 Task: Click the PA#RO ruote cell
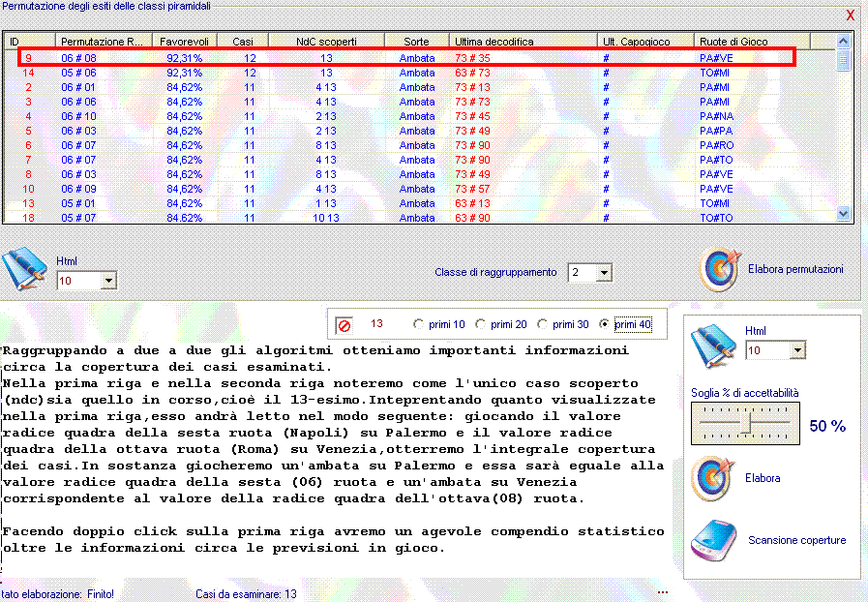(x=716, y=145)
